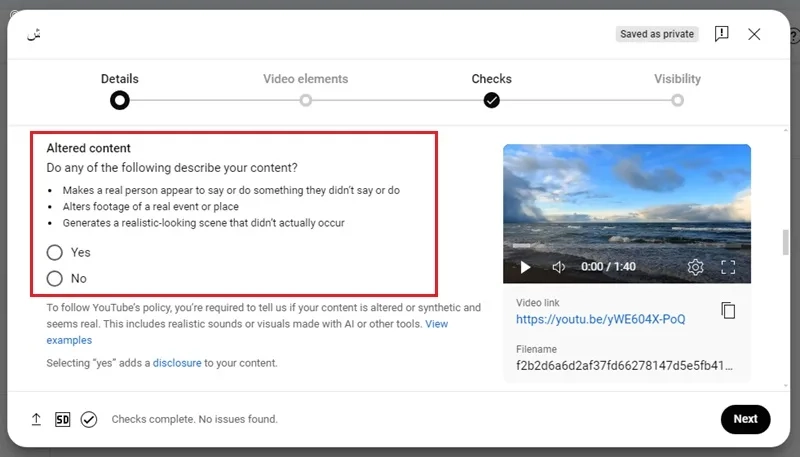Click the upload status arrow icon
800x457 pixels.
coord(36,419)
